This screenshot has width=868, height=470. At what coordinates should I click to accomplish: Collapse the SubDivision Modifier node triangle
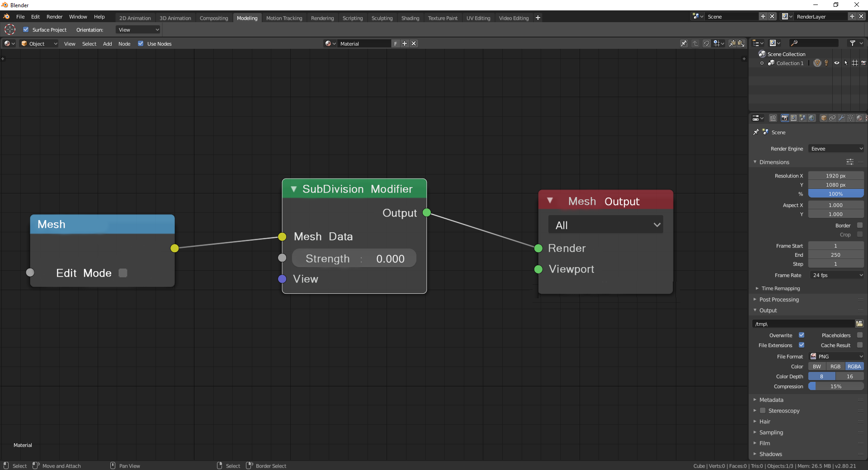294,189
